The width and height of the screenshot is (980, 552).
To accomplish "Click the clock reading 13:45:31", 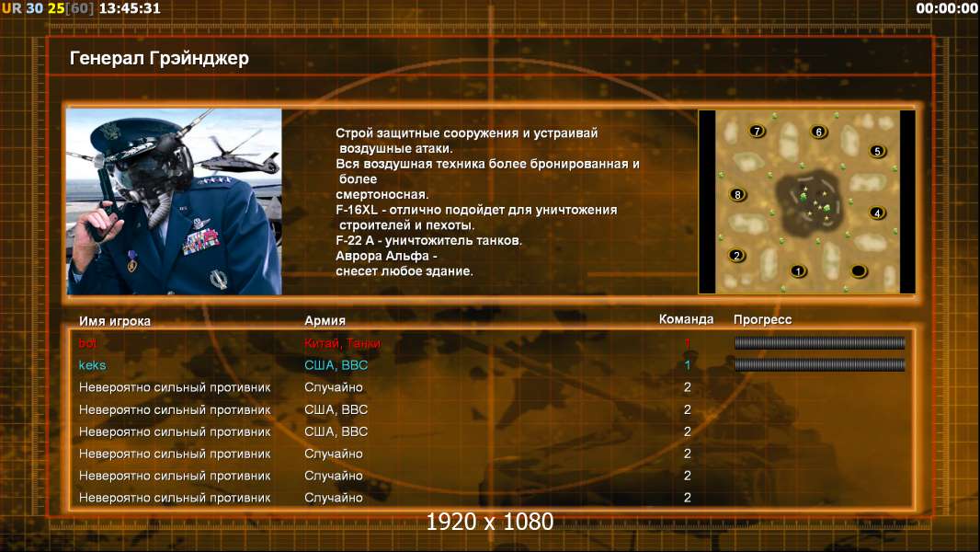I will [x=130, y=8].
